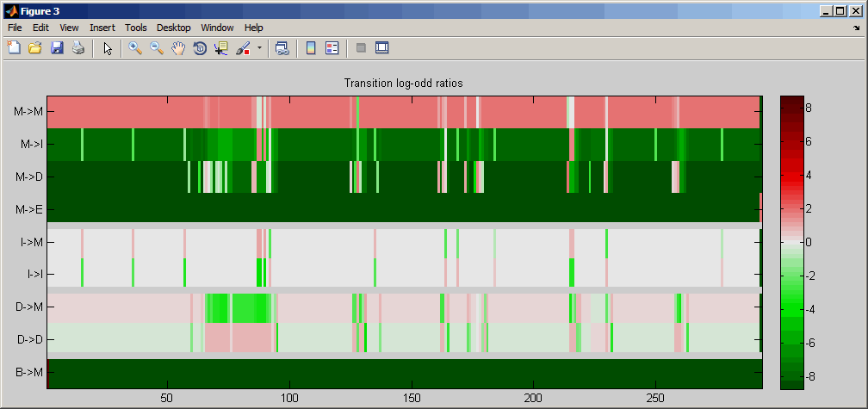The width and height of the screenshot is (868, 409).
Task: Toggle the Insert Legend button
Action: tap(332, 48)
